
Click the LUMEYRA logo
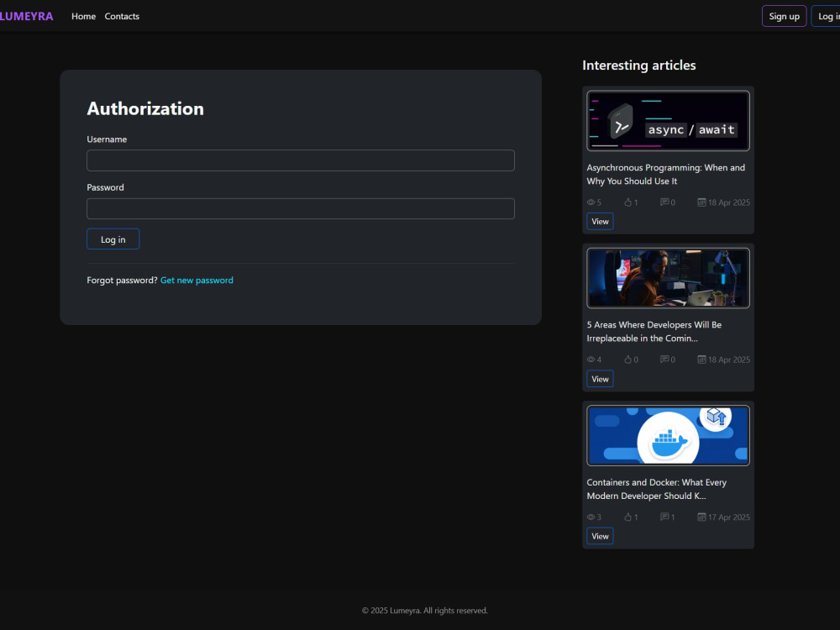[x=26, y=16]
